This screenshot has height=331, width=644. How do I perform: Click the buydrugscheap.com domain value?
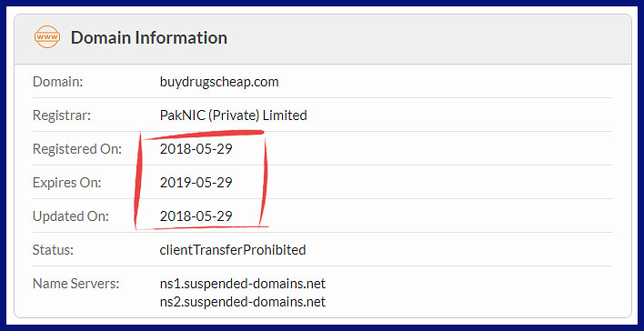[219, 82]
